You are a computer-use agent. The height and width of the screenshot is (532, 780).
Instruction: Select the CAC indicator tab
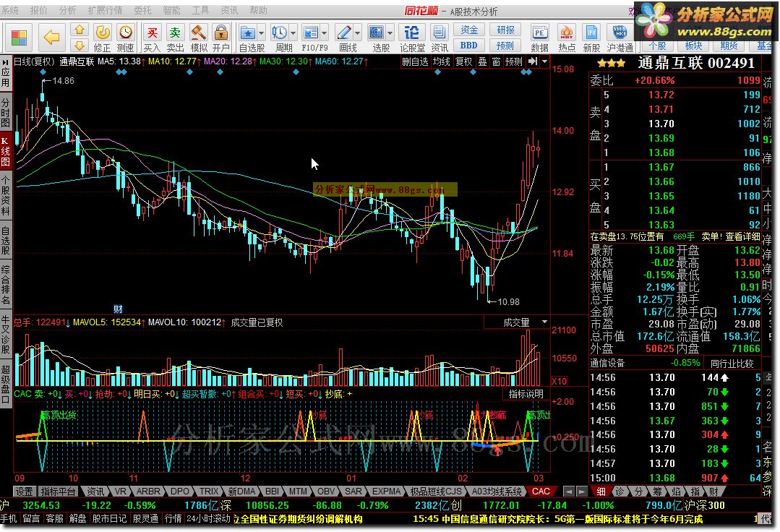tap(541, 492)
